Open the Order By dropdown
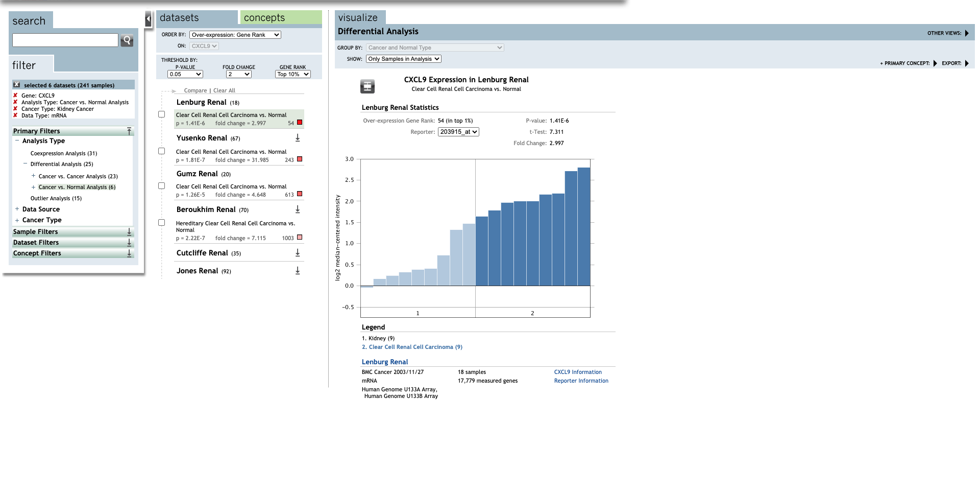 [235, 35]
